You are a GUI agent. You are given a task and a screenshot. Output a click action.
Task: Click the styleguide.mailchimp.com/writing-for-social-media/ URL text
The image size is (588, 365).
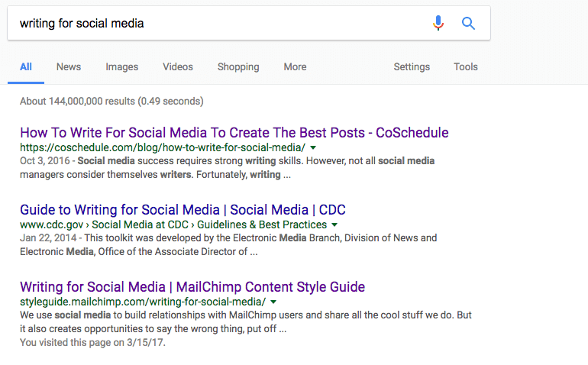[x=143, y=302]
